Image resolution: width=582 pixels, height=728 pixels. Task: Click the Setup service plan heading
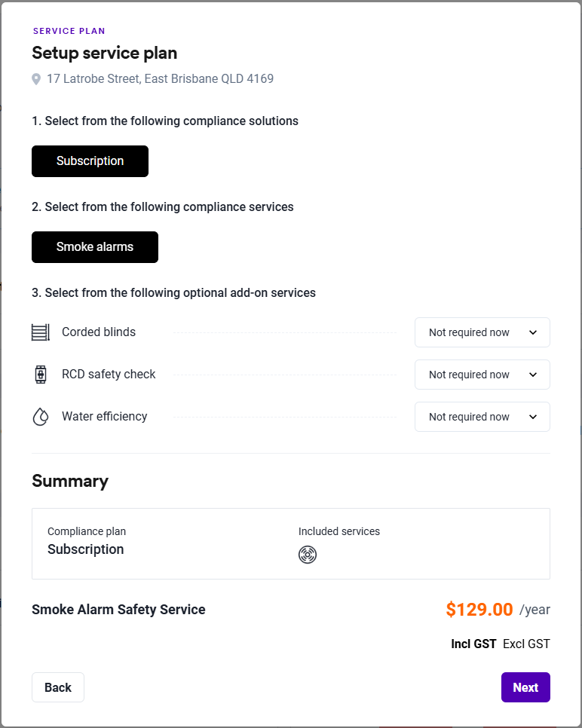[x=105, y=53]
